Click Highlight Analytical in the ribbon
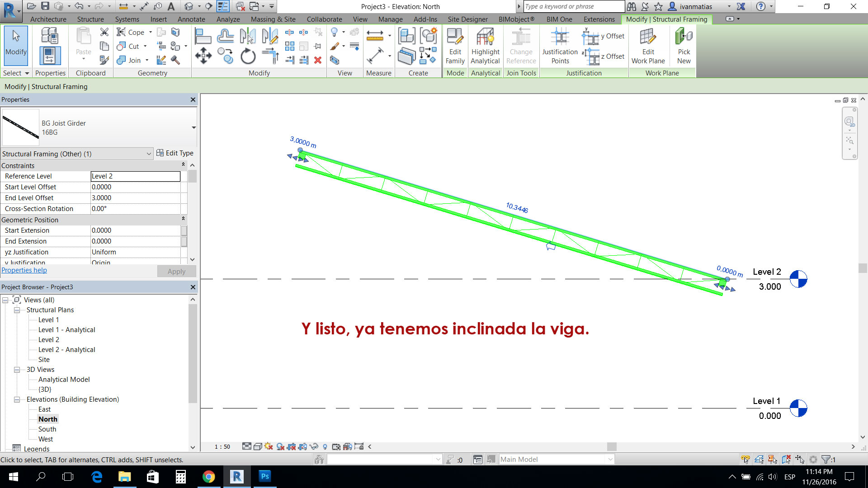868x488 pixels. pos(485,45)
